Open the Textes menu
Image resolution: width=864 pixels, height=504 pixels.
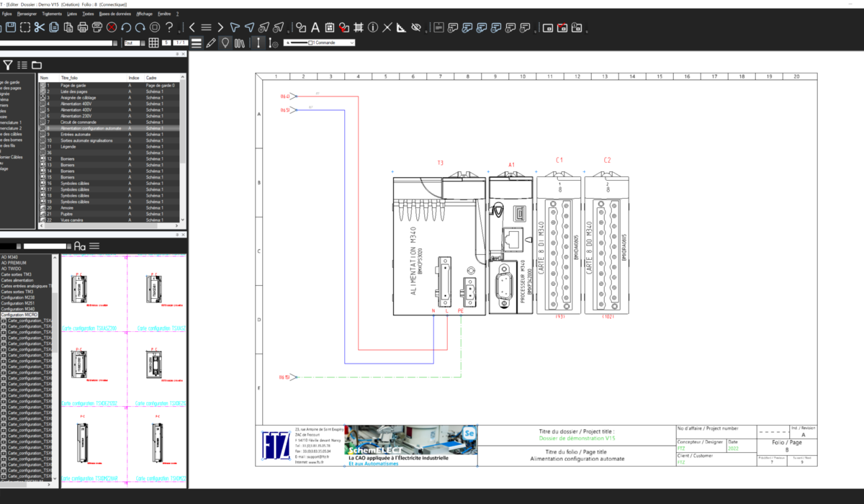click(89, 14)
